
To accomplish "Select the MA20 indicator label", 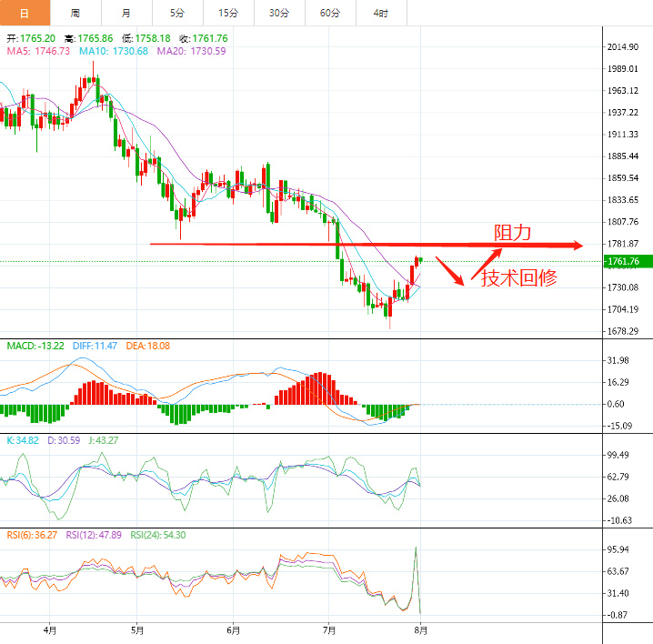I will coord(191,52).
